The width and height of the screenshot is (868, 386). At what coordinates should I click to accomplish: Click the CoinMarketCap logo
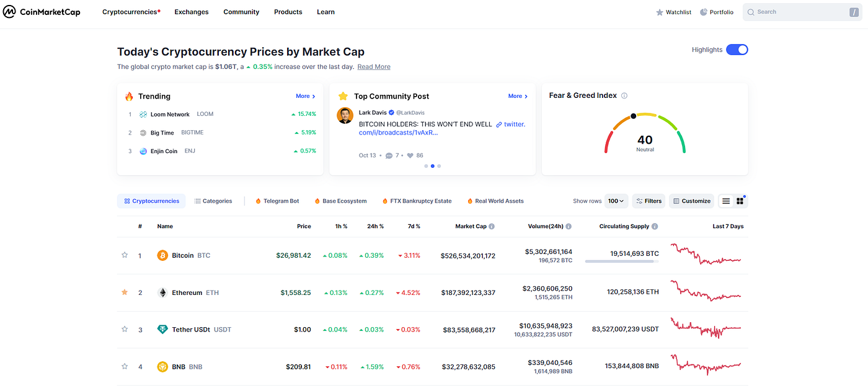click(x=42, y=12)
